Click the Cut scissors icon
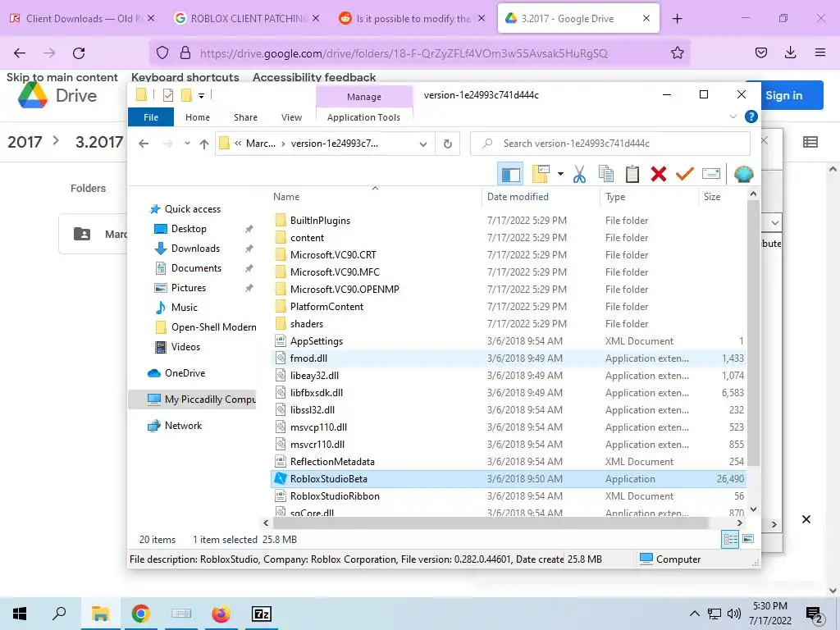840x630 pixels. [x=579, y=174]
